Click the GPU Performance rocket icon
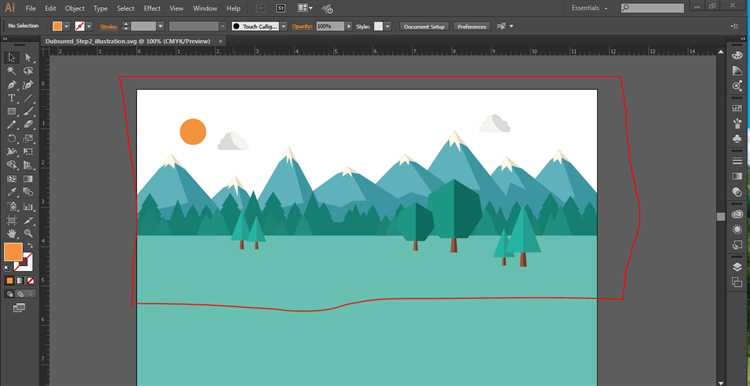The width and height of the screenshot is (750, 386). pos(327,9)
